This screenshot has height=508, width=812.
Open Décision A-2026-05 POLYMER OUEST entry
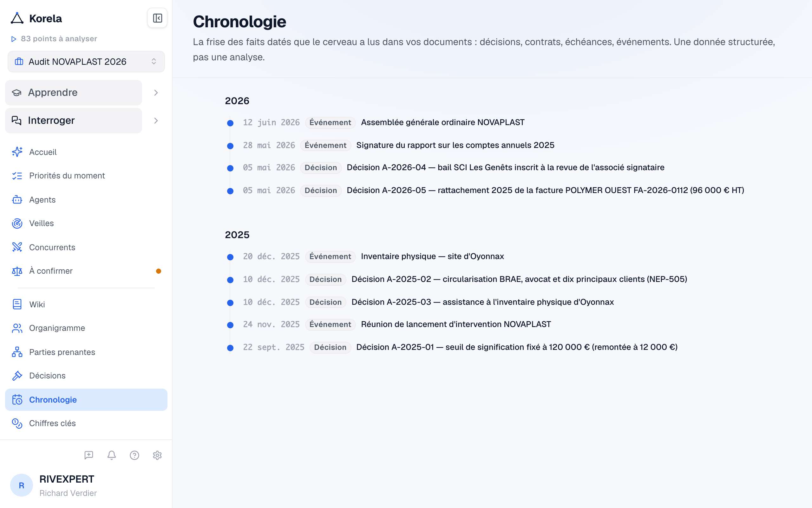point(545,190)
